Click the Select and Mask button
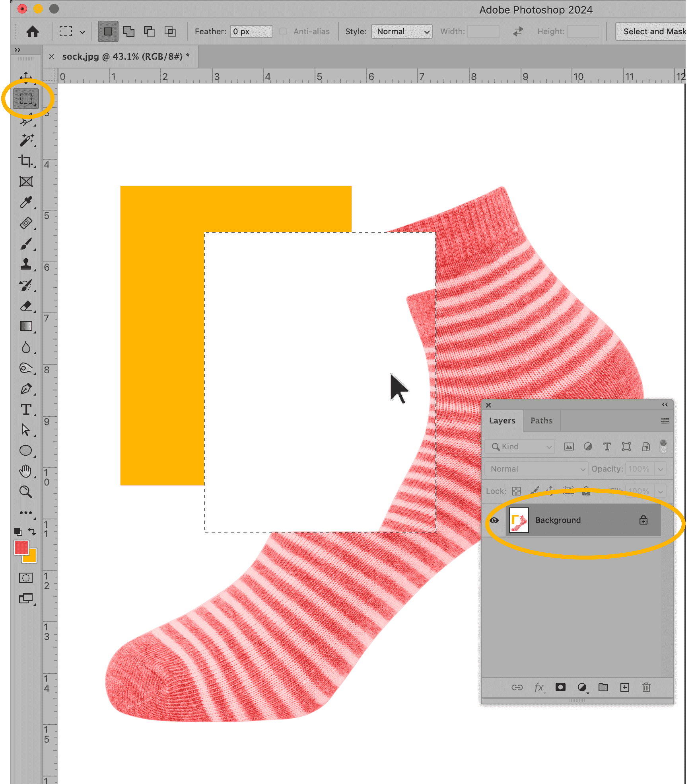The image size is (696, 784). pyautogui.click(x=652, y=31)
